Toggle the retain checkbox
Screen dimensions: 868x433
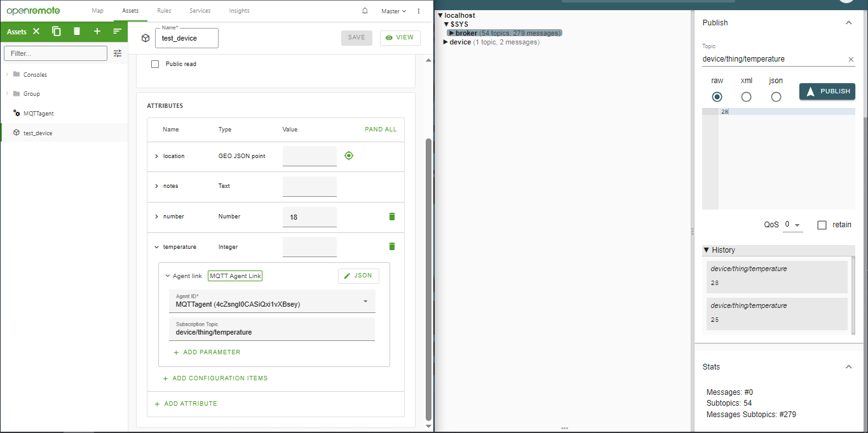pos(822,225)
